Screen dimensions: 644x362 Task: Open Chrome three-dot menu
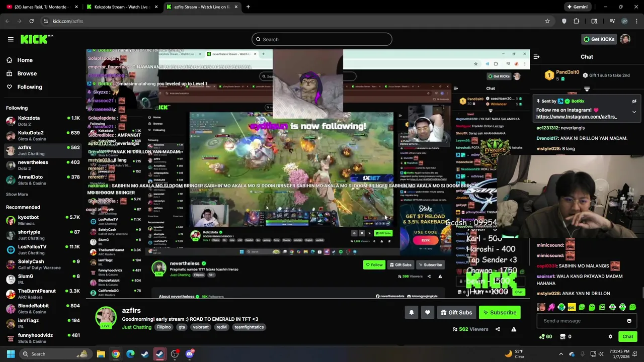tap(637, 21)
